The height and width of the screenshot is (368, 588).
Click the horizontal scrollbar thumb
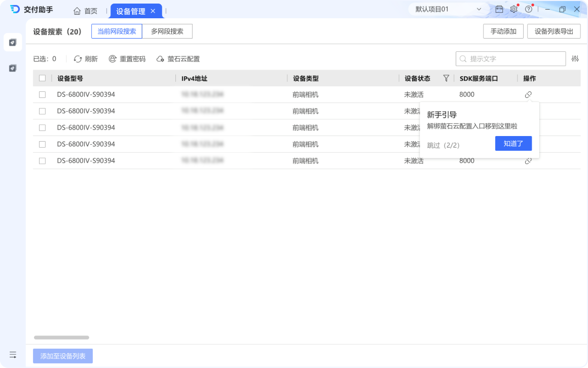coord(61,338)
